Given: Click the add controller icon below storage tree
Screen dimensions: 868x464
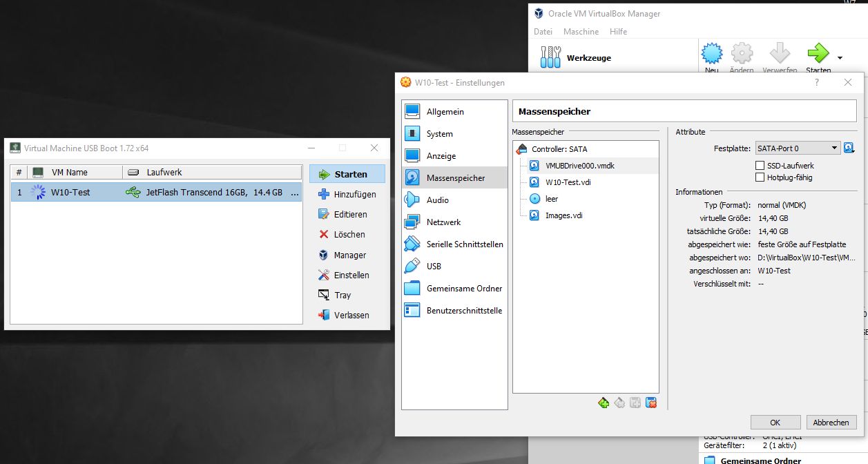Looking at the screenshot, I should [x=604, y=403].
